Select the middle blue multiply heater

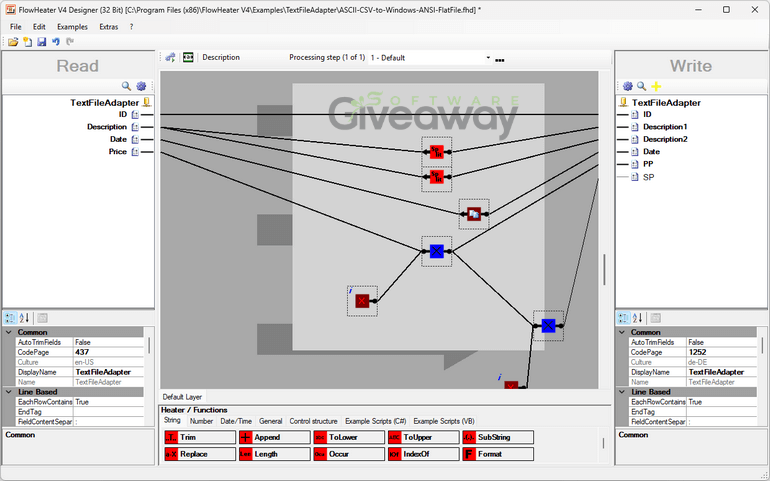(x=437, y=251)
